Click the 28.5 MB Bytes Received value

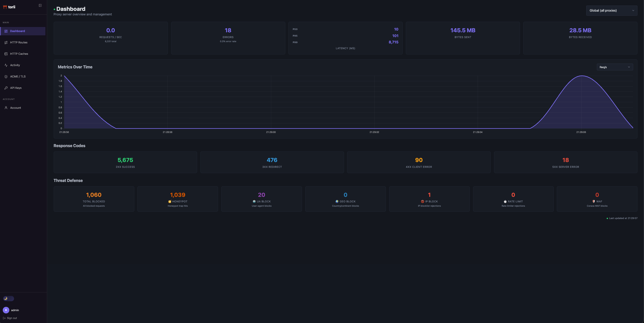point(580,31)
